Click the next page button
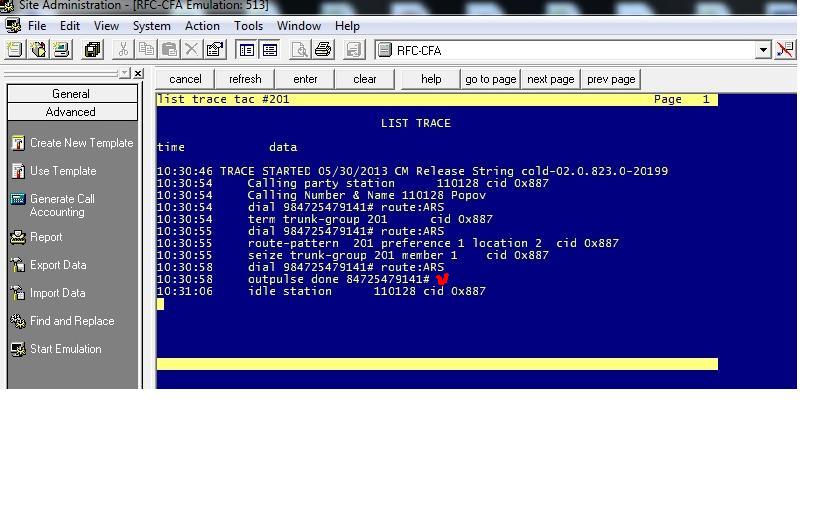Screen dimensions: 840x525 tap(550, 79)
